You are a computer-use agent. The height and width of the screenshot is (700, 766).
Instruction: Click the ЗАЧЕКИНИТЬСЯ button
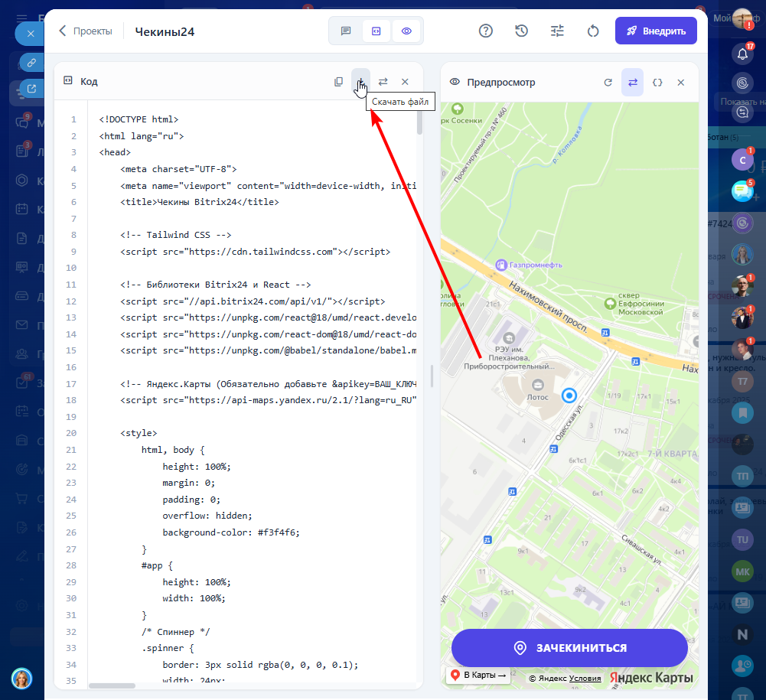569,648
